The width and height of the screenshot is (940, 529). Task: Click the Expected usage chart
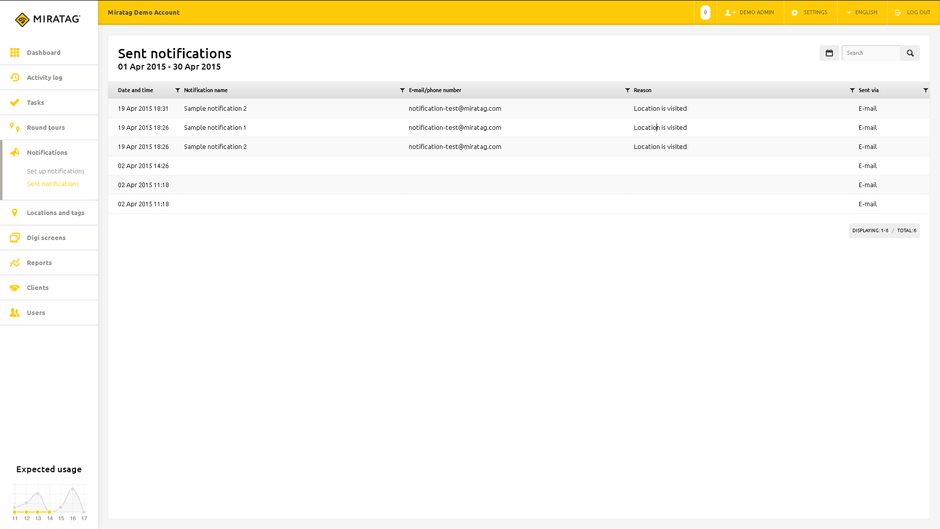pyautogui.click(x=49, y=501)
